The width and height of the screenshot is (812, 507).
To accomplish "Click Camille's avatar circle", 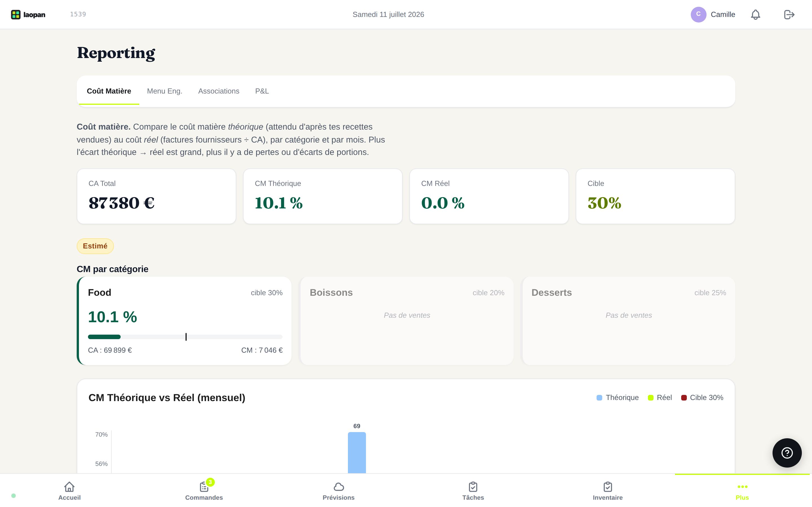I will [698, 14].
